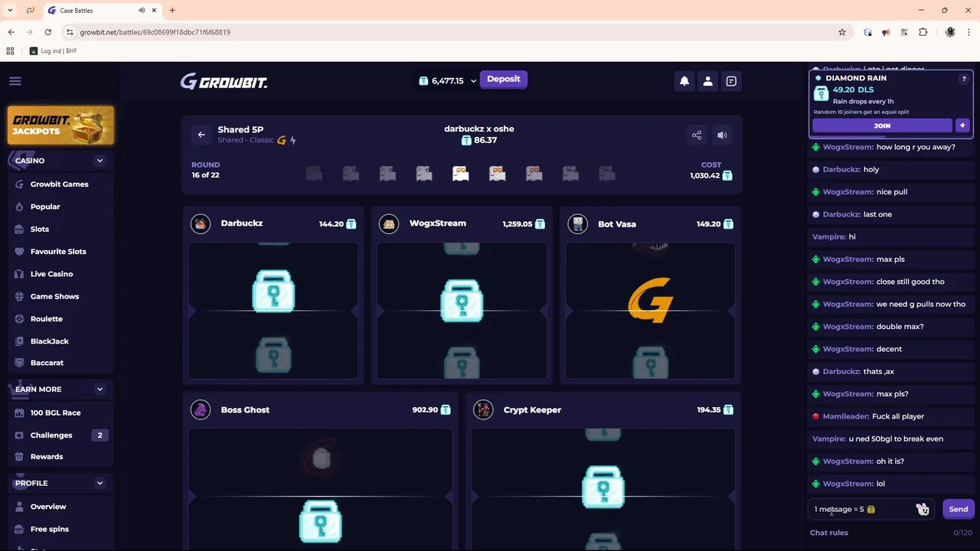Image resolution: width=980 pixels, height=551 pixels.
Task: Close the Case Battles tab
Action: 154,11
